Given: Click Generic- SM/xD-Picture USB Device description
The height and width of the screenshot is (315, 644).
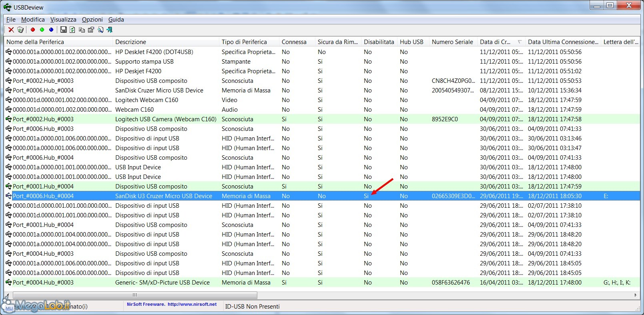Looking at the screenshot, I should coord(162,282).
